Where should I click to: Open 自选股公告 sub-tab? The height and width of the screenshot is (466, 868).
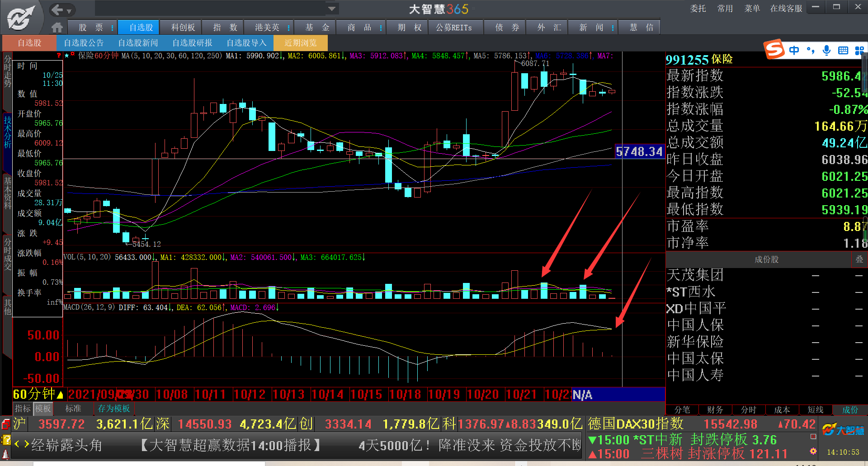tap(84, 43)
